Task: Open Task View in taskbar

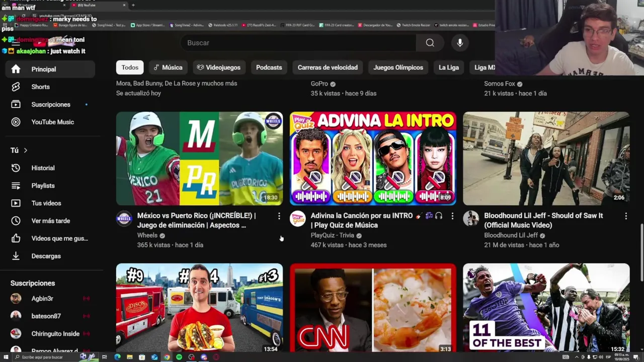Action: (105, 357)
